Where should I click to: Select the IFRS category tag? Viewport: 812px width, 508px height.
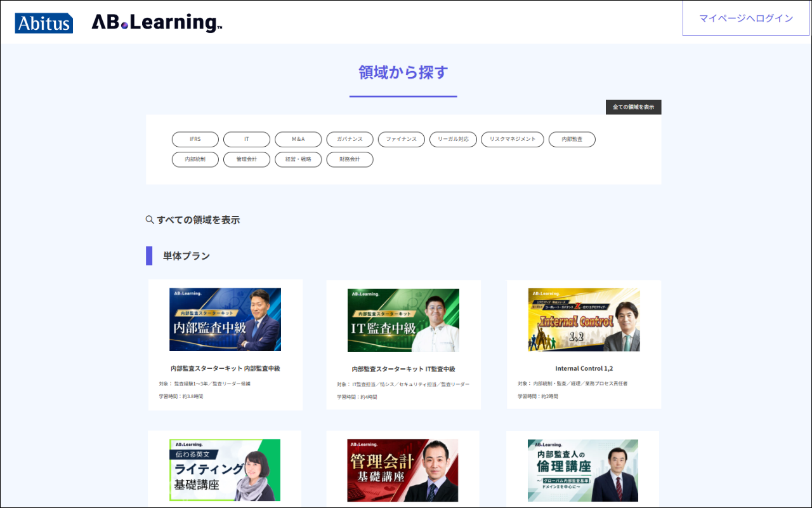(x=195, y=139)
